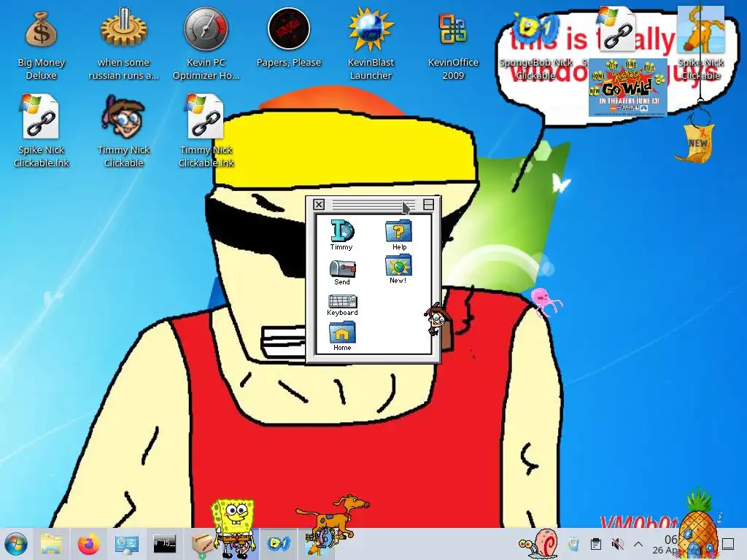Open the system settings monitor icon in the taskbar
Viewport: 747px width, 560px height.
click(x=126, y=544)
